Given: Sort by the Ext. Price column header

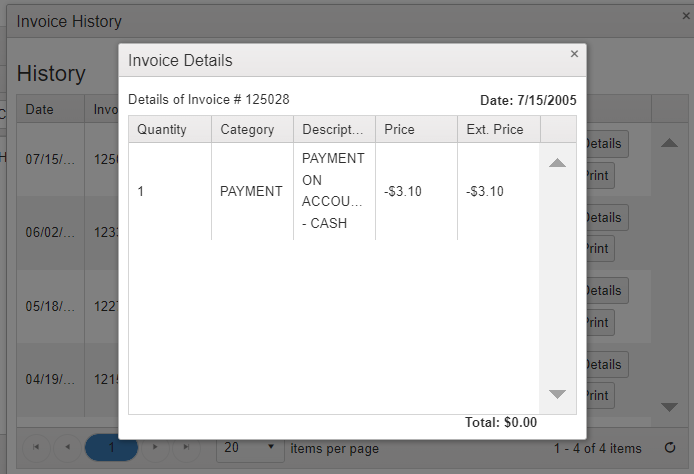Looking at the screenshot, I should tap(497, 130).
